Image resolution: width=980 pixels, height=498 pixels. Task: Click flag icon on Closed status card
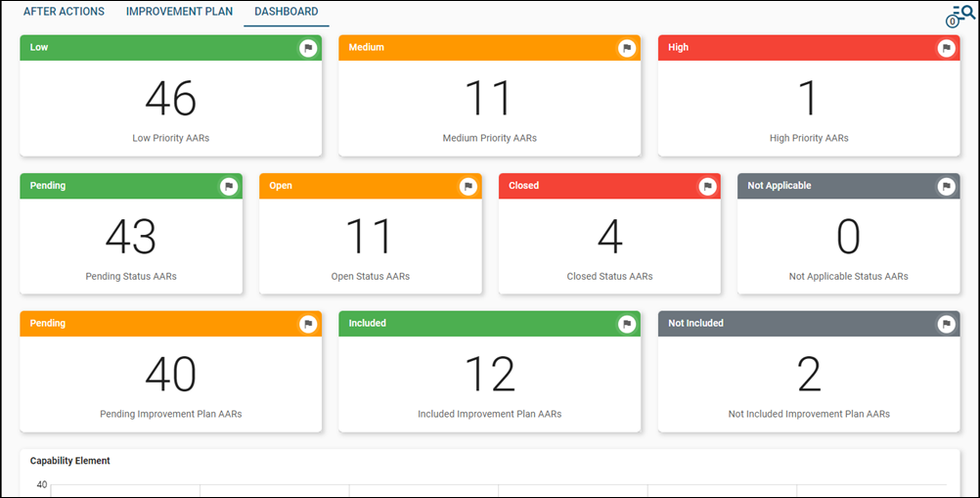point(707,186)
